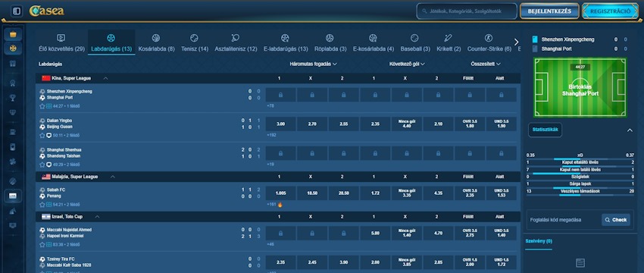Switch to the Counter-Strike (6) tab
Screen dimensions: 644x273
coord(489,42)
